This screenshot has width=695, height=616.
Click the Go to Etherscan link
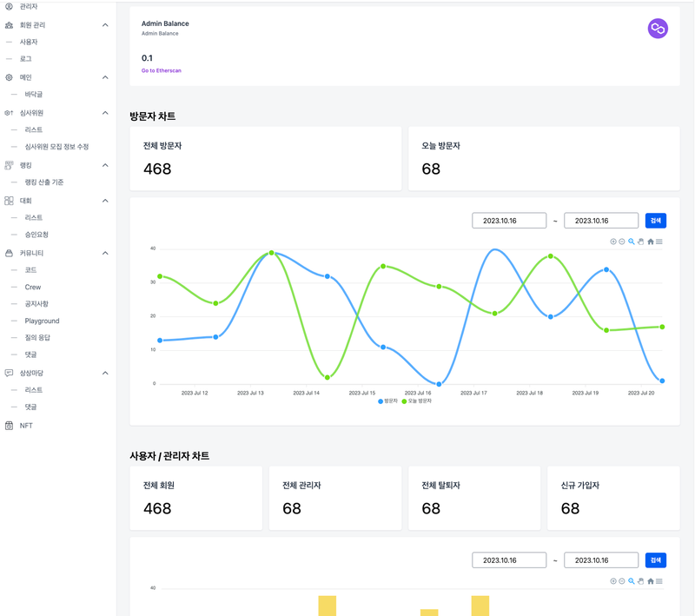162,70
